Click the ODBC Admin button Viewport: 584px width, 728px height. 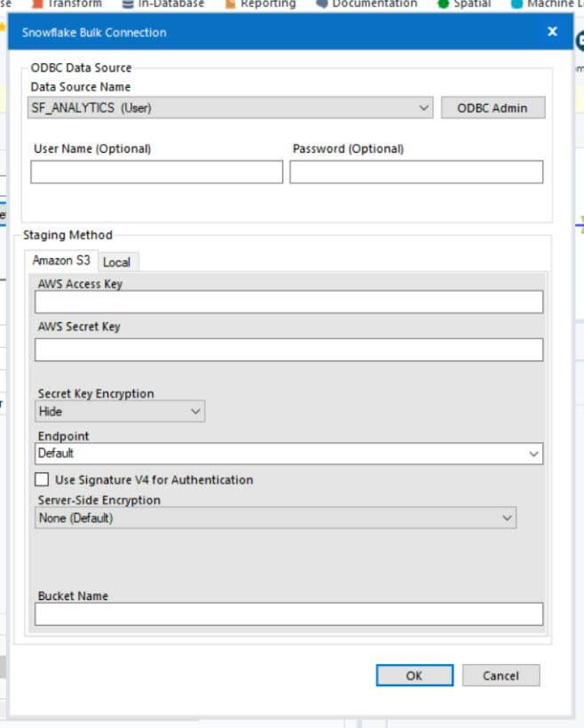pyautogui.click(x=493, y=107)
